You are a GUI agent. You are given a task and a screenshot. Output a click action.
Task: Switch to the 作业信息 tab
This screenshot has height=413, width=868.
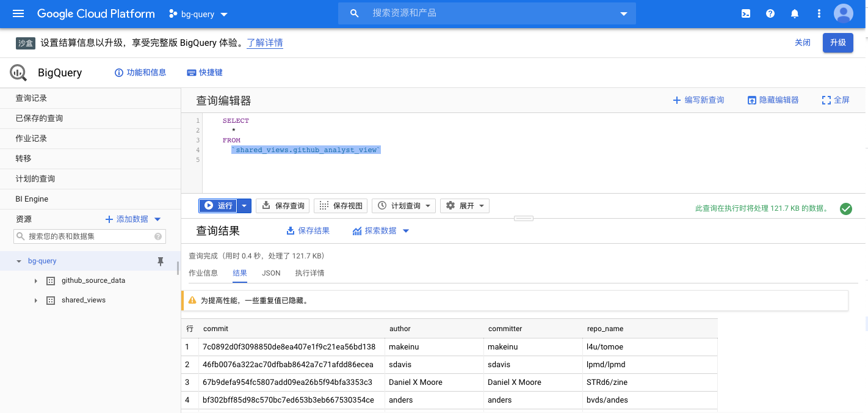(203, 273)
